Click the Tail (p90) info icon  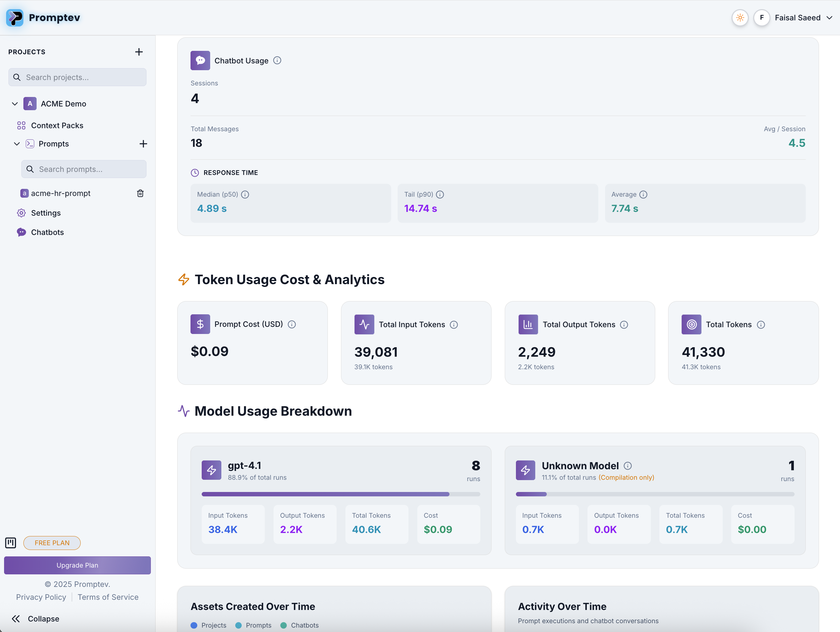pyautogui.click(x=440, y=195)
